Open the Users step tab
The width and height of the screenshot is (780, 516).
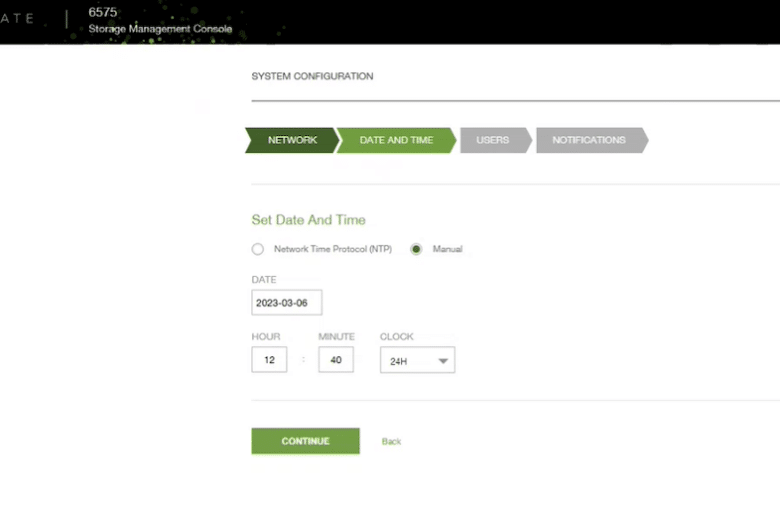496,140
